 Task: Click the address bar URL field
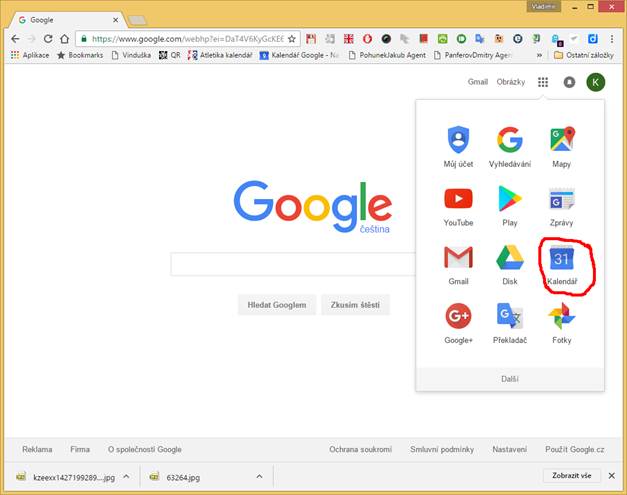(188, 39)
